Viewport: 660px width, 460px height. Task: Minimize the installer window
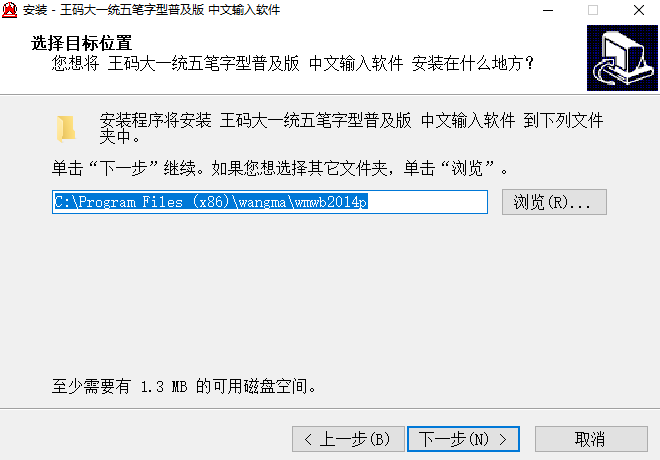click(x=548, y=10)
